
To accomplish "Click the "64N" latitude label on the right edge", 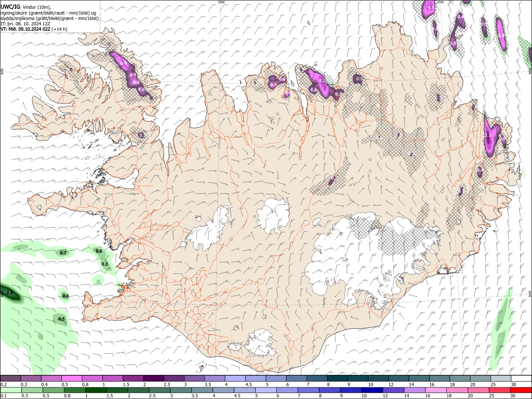I will (x=530, y=293).
